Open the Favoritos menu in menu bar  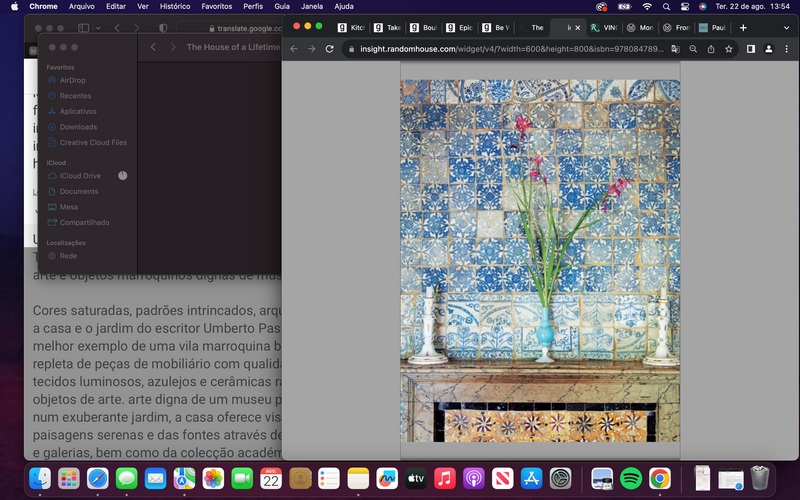[x=216, y=6]
